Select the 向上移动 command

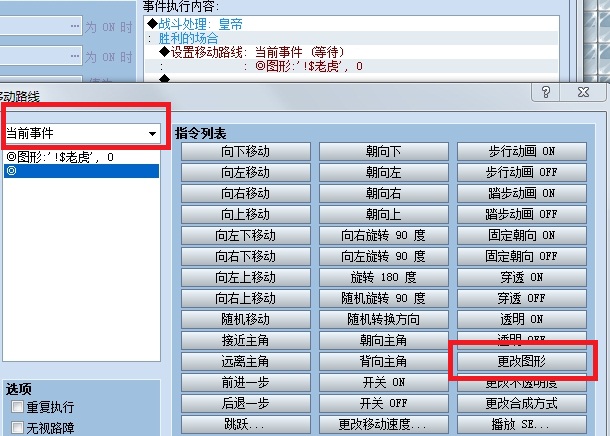[245, 214]
